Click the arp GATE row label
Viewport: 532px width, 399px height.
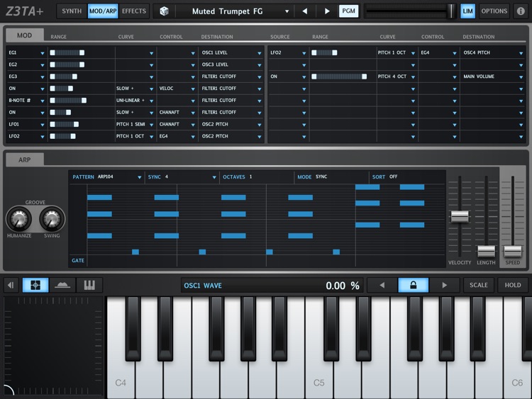coord(78,260)
